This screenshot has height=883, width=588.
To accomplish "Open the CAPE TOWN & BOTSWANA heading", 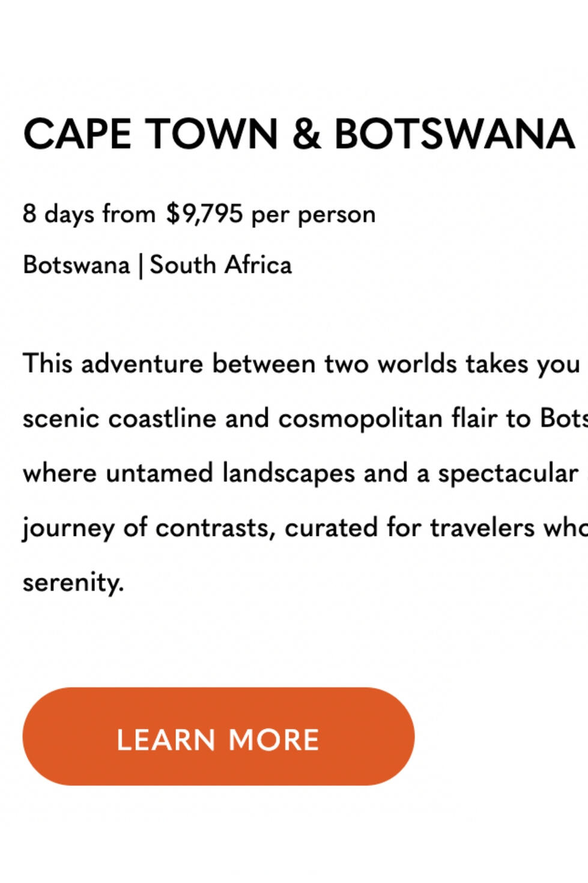I will point(299,133).
